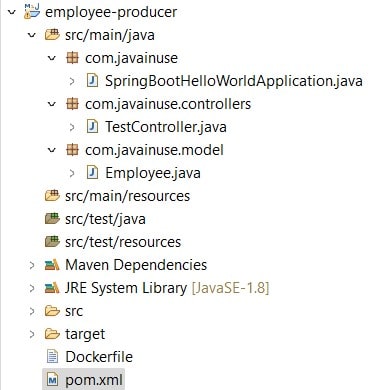Collapse the com.javainuse.model package
The height and width of the screenshot is (390, 387).
pos(52,150)
